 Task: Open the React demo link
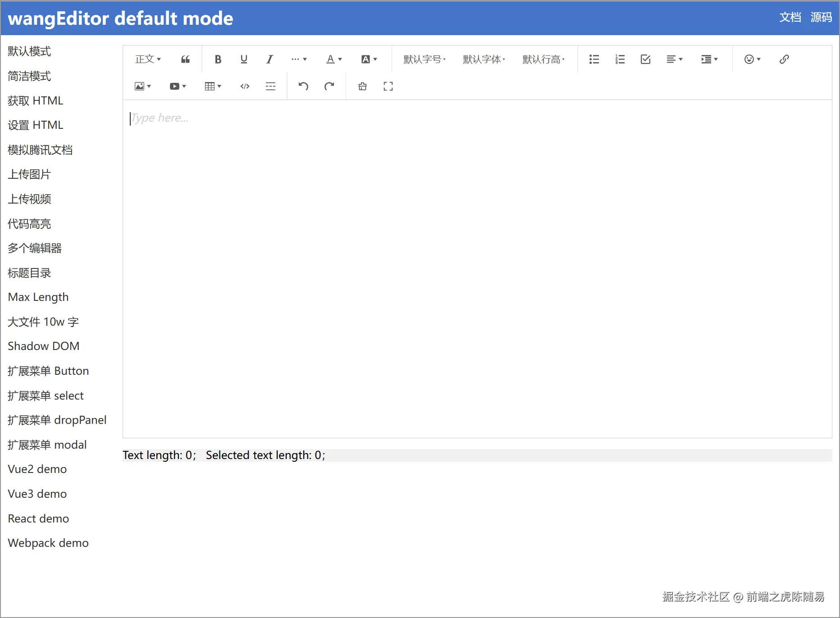tap(38, 519)
